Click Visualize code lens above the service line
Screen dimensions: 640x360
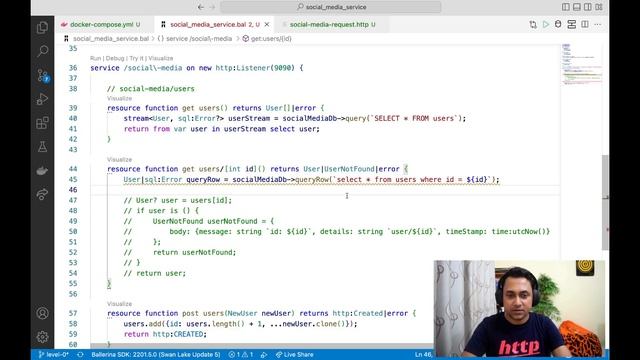160,58
